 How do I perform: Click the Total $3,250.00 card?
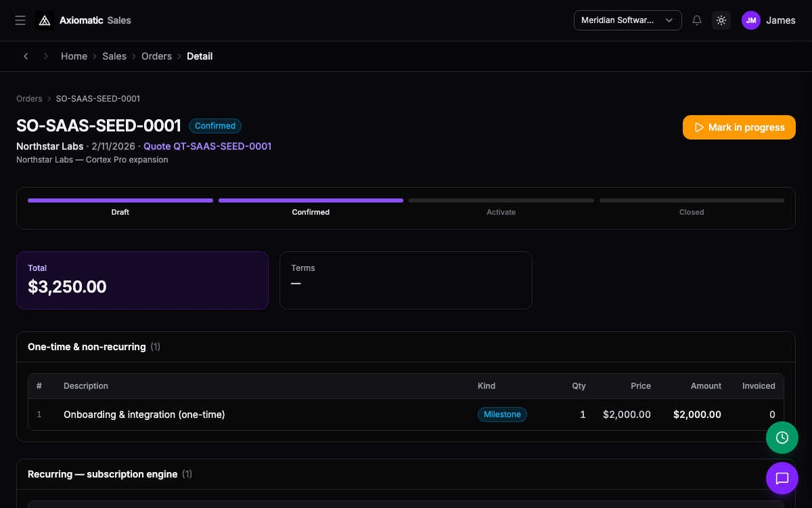142,280
